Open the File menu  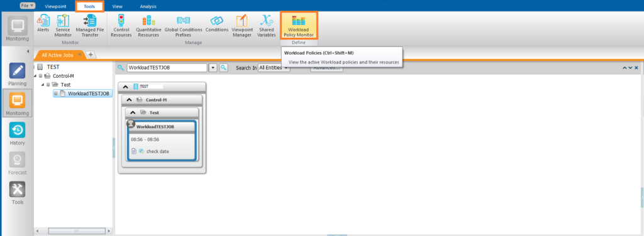coord(28,6)
